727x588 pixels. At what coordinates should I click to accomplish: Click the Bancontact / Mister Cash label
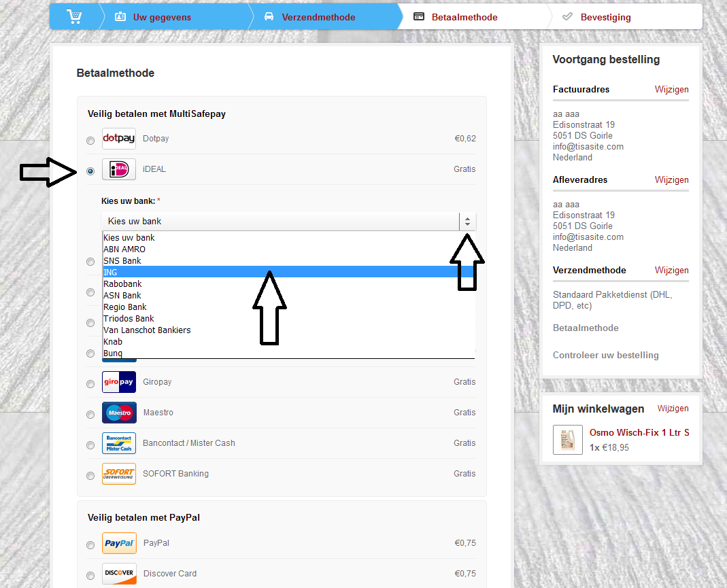coord(188,443)
